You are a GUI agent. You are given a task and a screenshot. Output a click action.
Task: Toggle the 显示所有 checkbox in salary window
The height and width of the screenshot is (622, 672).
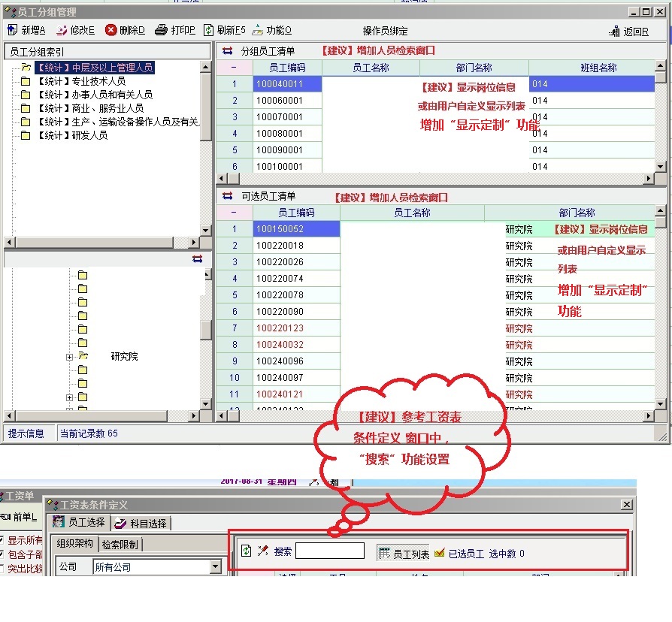(x=2, y=540)
